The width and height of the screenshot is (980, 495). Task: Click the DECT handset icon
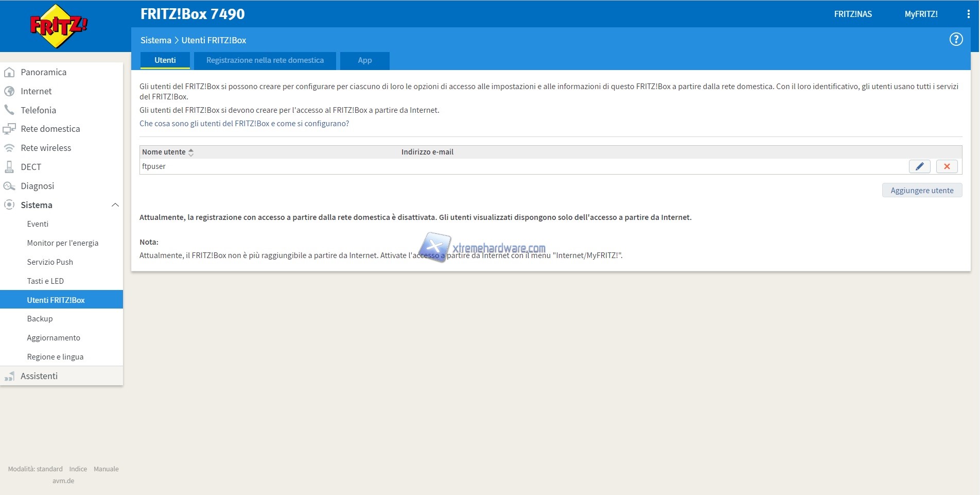click(x=9, y=167)
